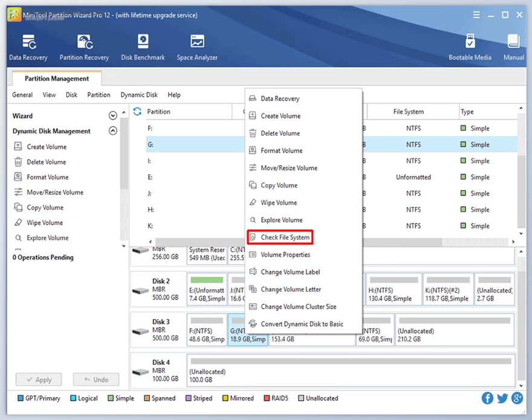Open the View menu
The height and width of the screenshot is (420, 532).
pyautogui.click(x=49, y=95)
